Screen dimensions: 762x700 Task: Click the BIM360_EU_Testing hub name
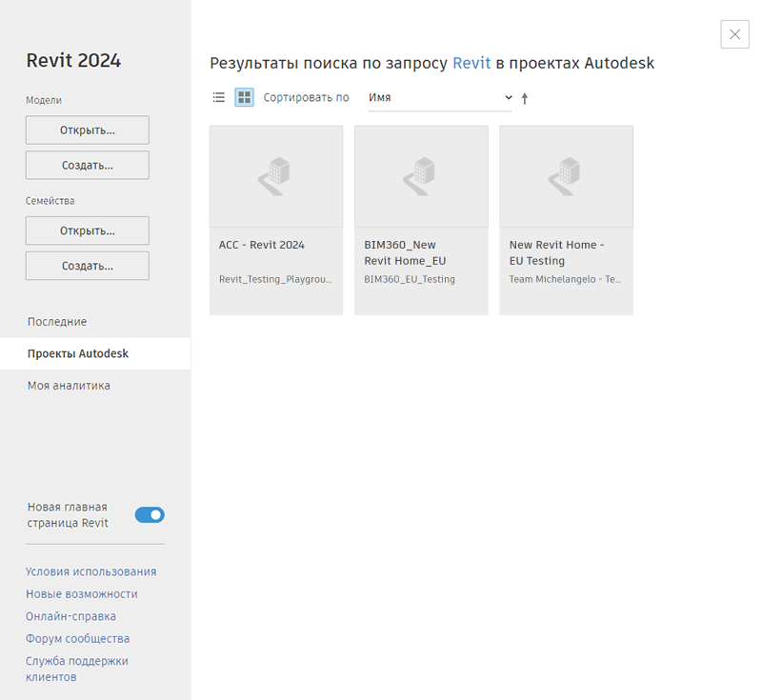pyautogui.click(x=410, y=279)
